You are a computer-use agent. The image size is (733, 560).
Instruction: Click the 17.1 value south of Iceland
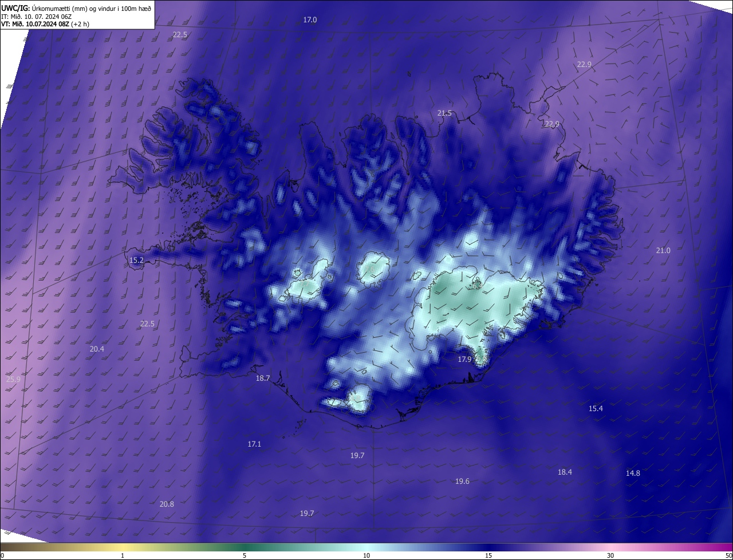pos(254,444)
